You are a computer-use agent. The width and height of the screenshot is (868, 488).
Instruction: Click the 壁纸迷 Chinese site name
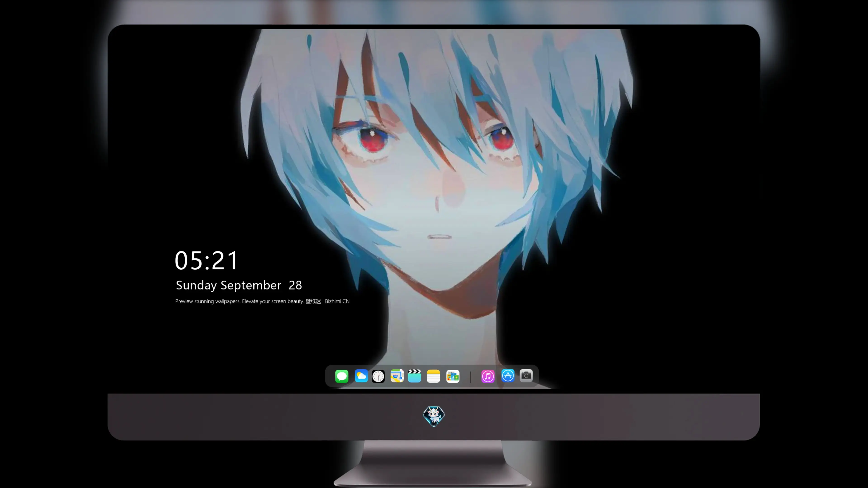pyautogui.click(x=313, y=301)
